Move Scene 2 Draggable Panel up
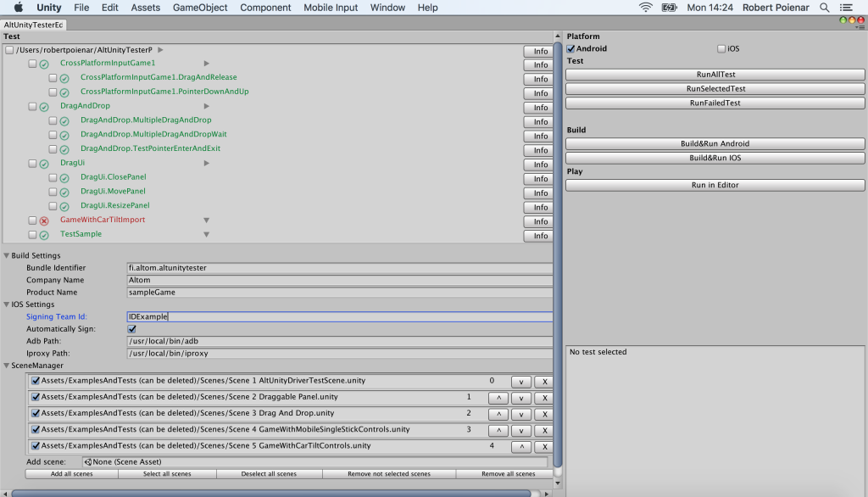 pos(498,398)
